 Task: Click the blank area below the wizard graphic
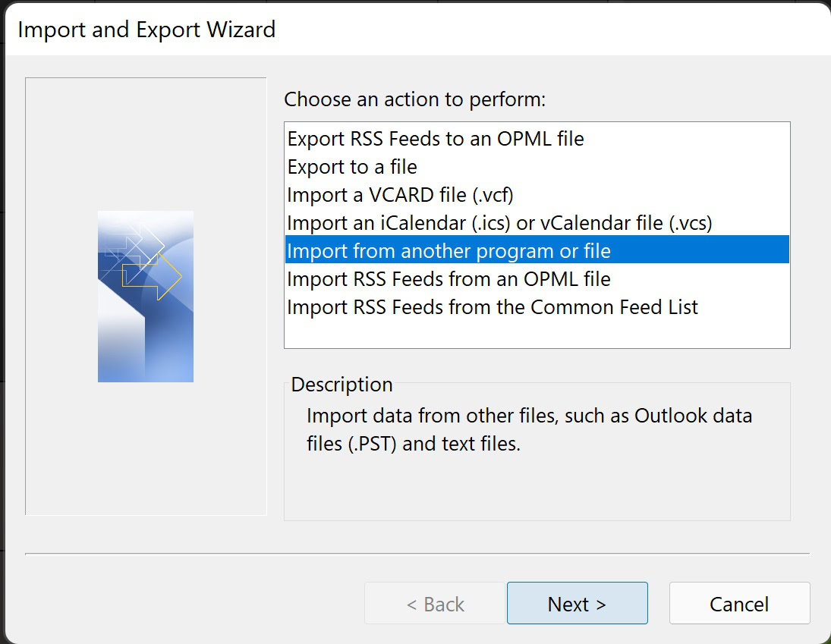point(146,448)
